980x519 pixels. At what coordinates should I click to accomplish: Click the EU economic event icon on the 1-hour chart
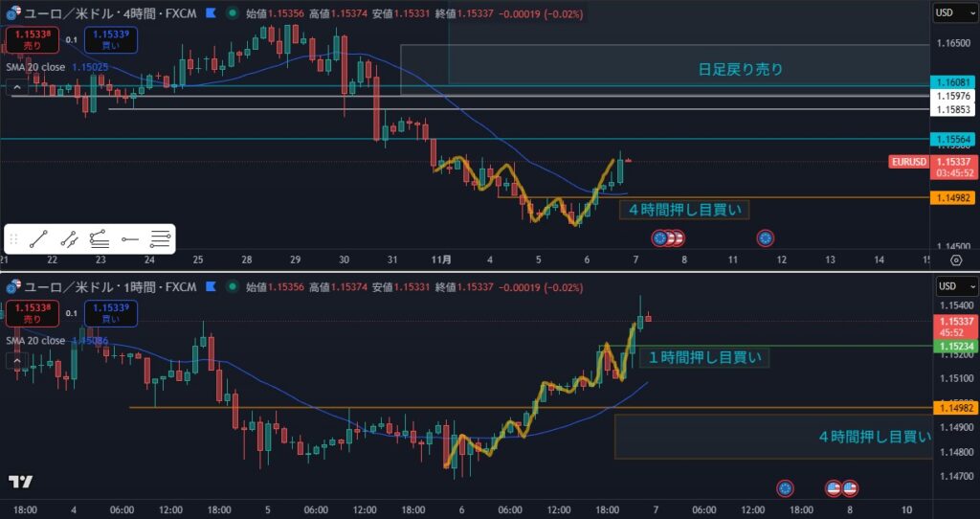(785, 487)
